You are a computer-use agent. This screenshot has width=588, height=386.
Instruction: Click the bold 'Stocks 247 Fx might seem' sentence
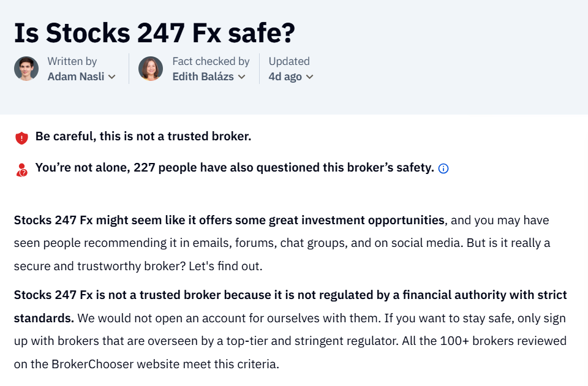tap(229, 220)
